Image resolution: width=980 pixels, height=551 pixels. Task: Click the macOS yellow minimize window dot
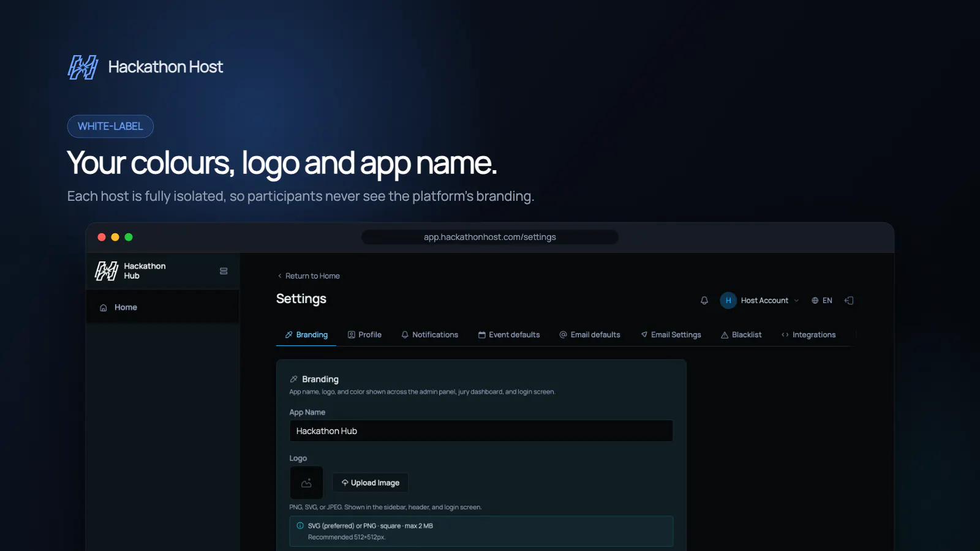(x=115, y=237)
